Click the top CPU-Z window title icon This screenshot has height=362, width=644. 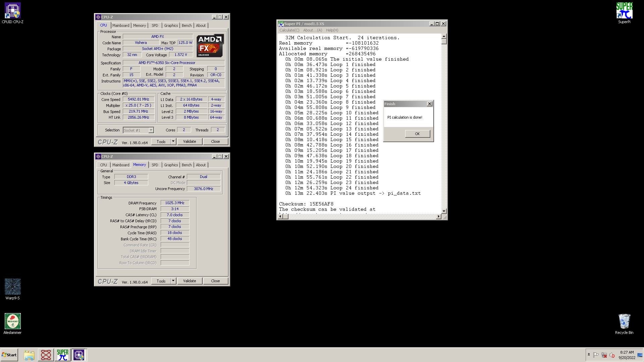[x=98, y=17]
